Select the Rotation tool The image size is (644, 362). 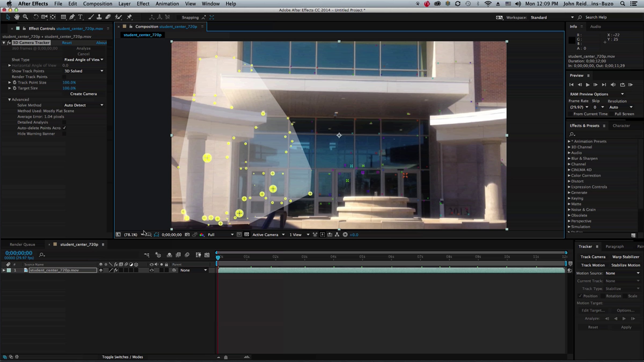point(35,17)
